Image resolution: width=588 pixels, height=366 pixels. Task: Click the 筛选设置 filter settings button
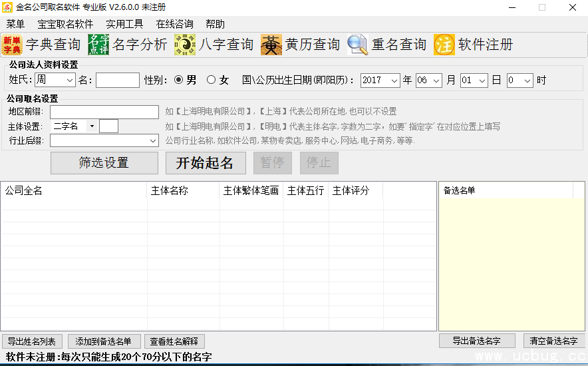click(x=104, y=163)
